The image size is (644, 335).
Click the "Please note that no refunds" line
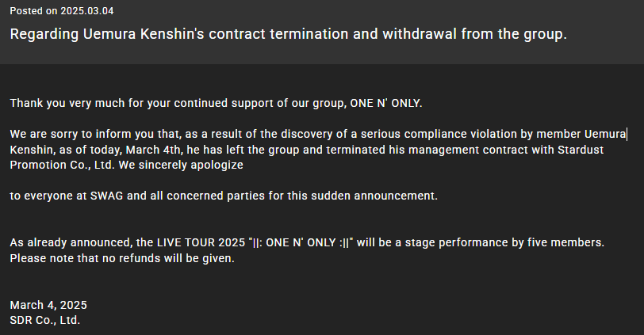point(122,258)
